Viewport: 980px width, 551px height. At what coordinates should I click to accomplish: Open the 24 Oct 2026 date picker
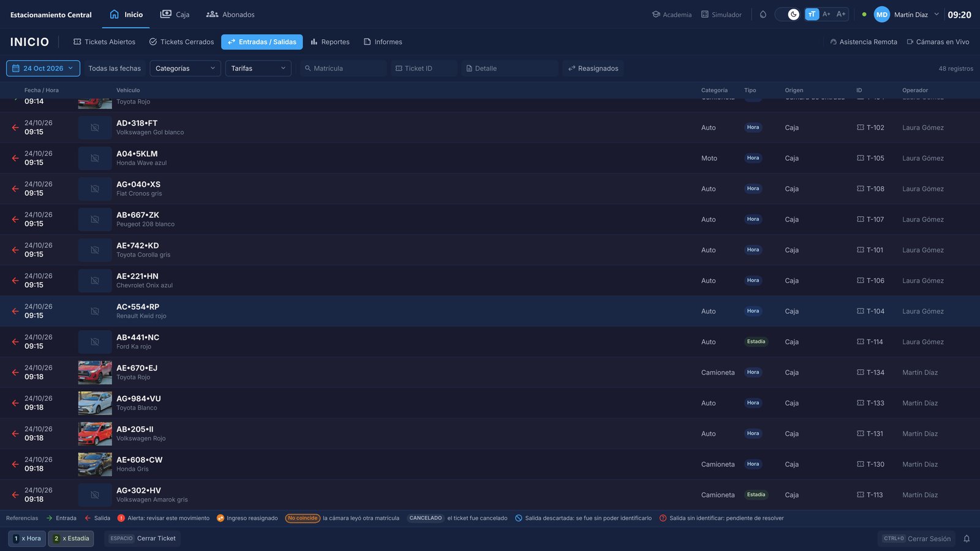(43, 69)
